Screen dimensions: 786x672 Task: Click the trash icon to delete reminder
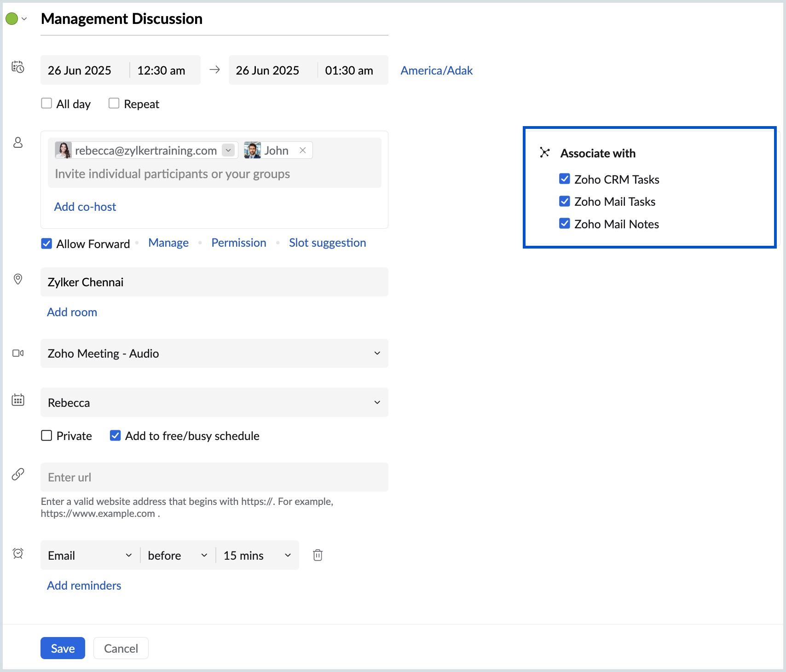[318, 555]
